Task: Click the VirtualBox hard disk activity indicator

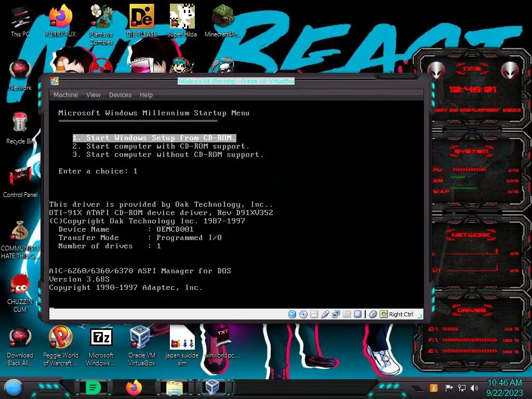Action: tap(292, 314)
